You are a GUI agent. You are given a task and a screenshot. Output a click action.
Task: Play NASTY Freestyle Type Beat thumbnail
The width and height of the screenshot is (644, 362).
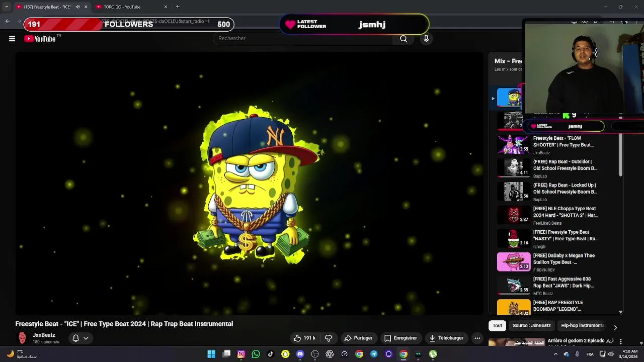click(x=514, y=239)
